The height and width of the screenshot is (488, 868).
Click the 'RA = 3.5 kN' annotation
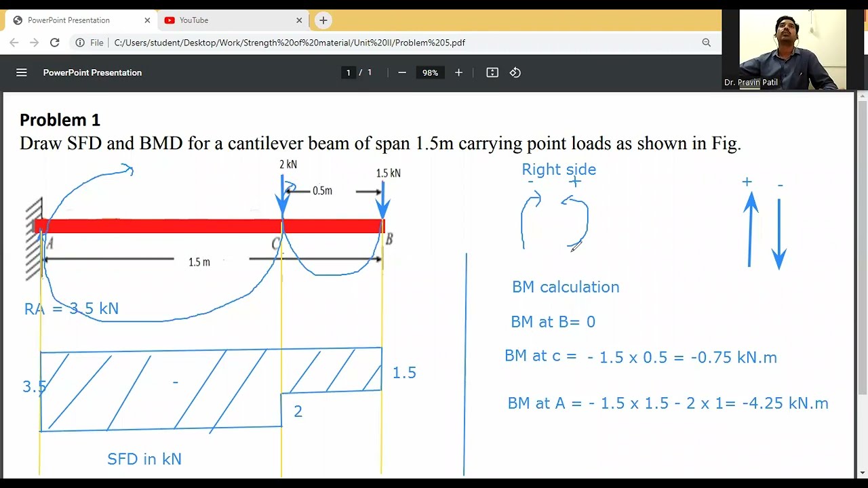click(71, 308)
